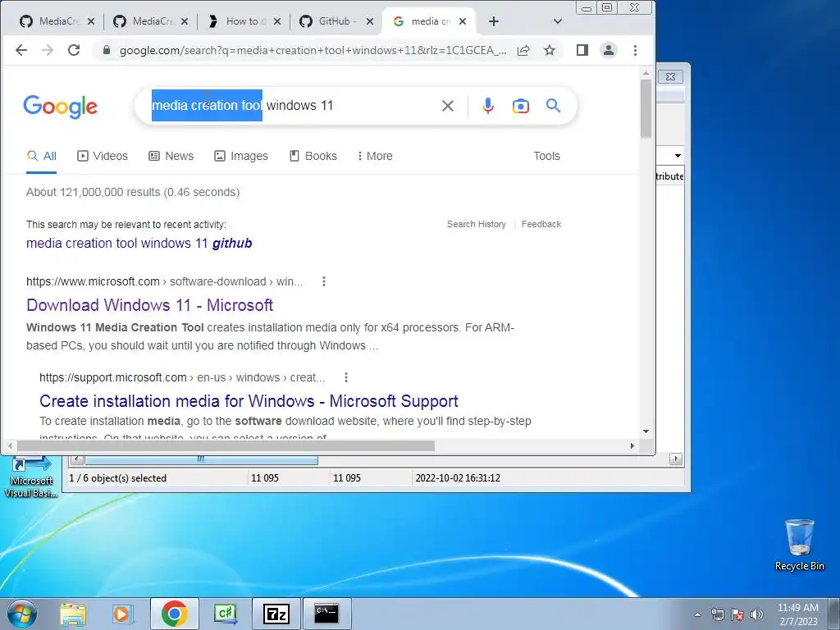Open Action Center flag tray icon

737,615
